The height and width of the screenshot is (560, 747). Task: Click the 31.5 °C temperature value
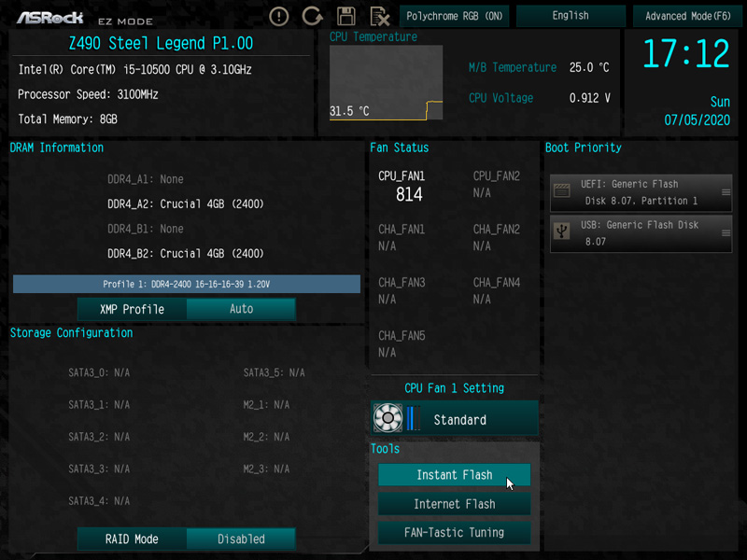tap(349, 111)
